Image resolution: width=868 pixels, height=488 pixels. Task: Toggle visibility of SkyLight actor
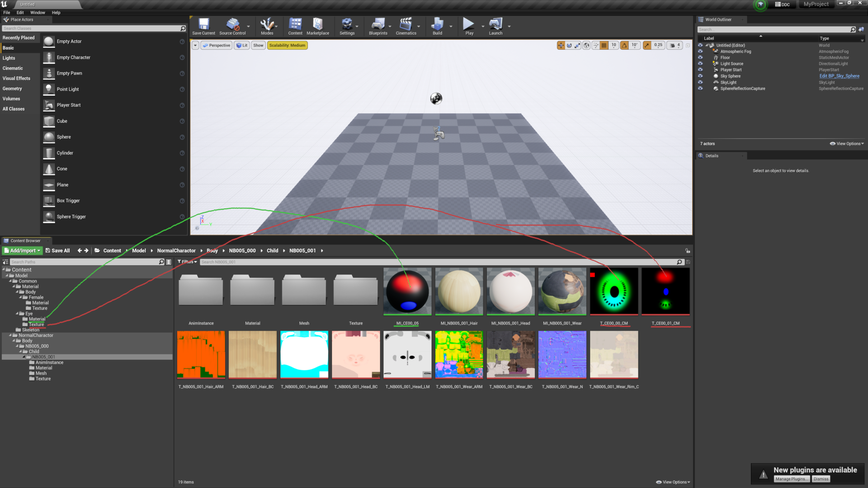(700, 82)
